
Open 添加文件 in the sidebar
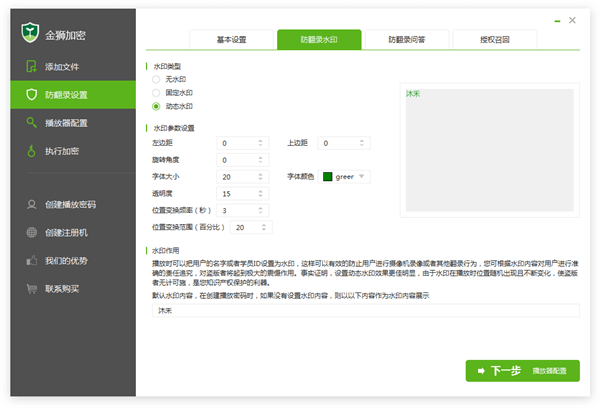click(x=73, y=67)
